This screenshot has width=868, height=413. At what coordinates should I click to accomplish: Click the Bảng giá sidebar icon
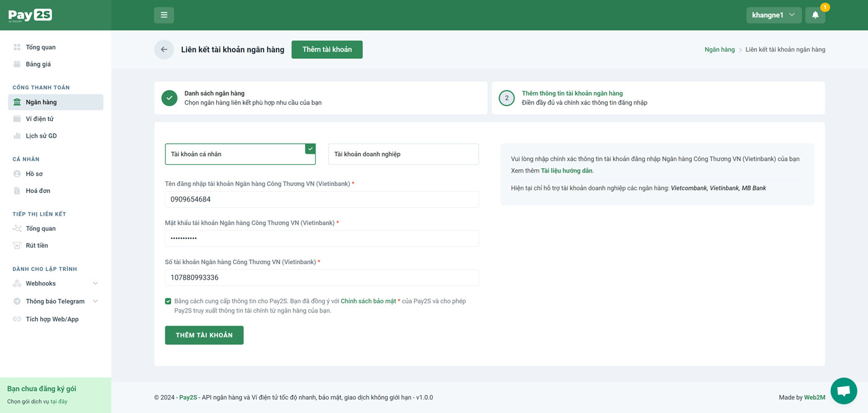(x=17, y=64)
